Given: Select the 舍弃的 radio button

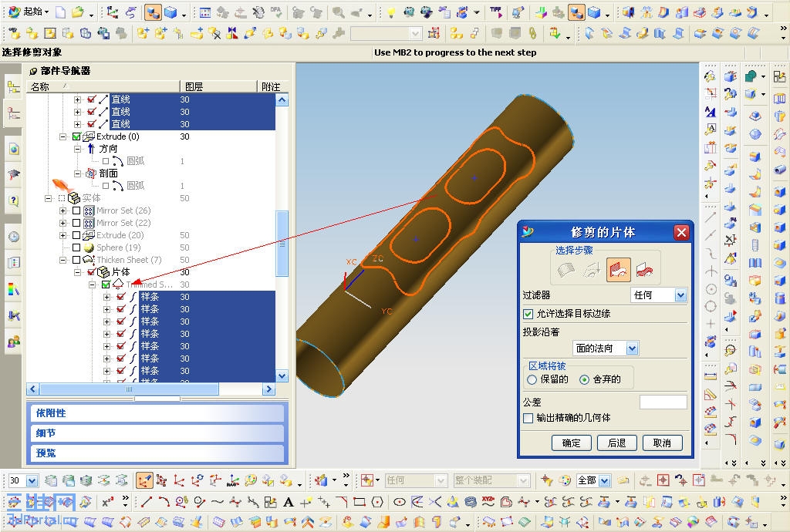Looking at the screenshot, I should [584, 380].
